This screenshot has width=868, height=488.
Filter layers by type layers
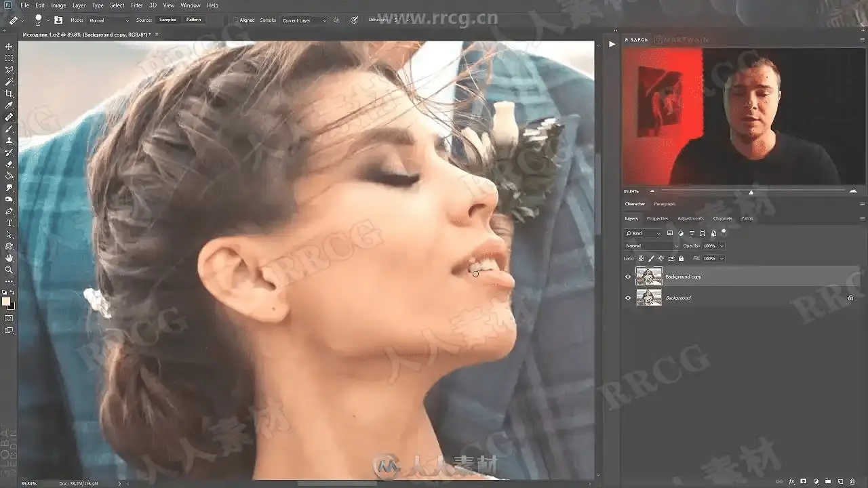pyautogui.click(x=692, y=233)
